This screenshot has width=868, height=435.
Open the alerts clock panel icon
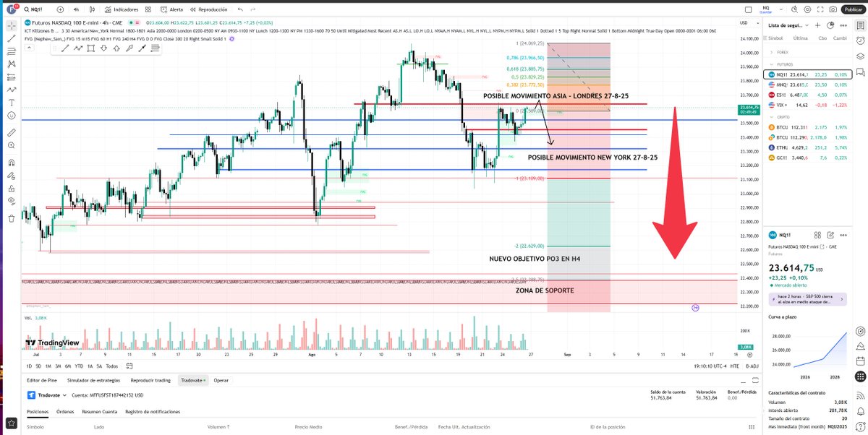(x=861, y=41)
